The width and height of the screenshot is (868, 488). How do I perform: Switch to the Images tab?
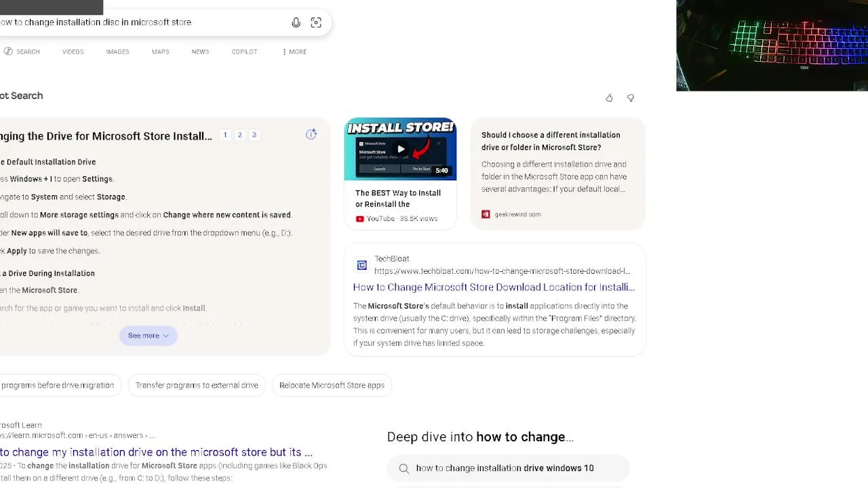pyautogui.click(x=117, y=52)
